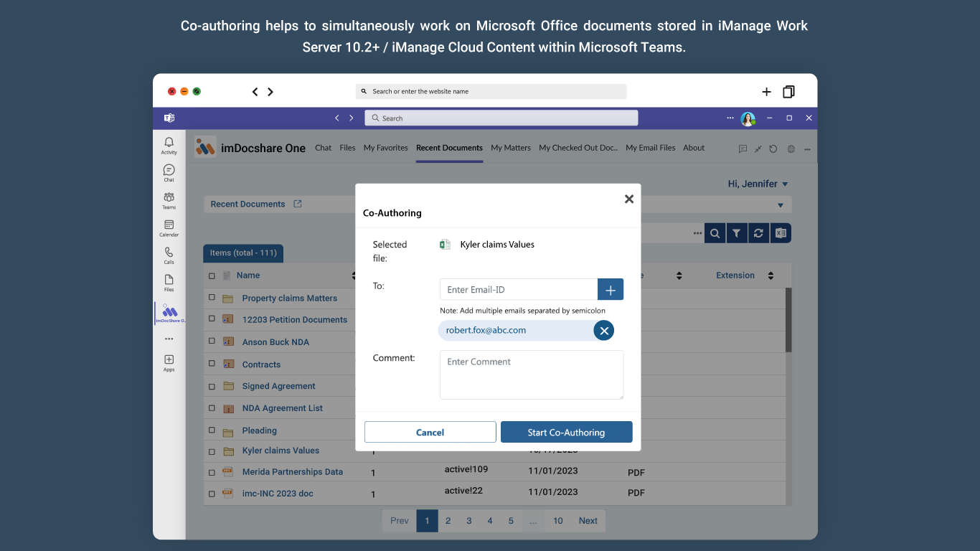Expand the Recent Documents panel dropdown arrow

point(781,205)
